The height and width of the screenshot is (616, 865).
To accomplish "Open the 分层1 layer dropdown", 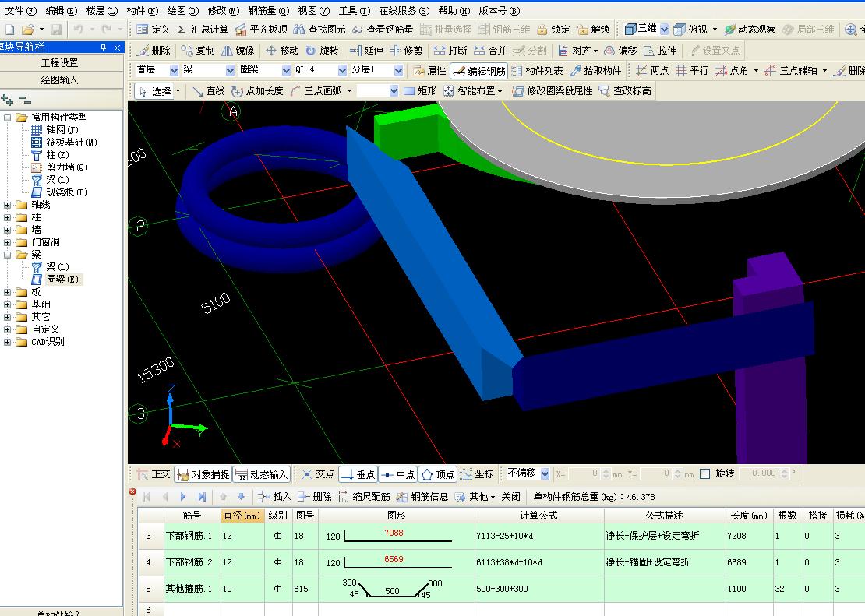I will pyautogui.click(x=398, y=70).
